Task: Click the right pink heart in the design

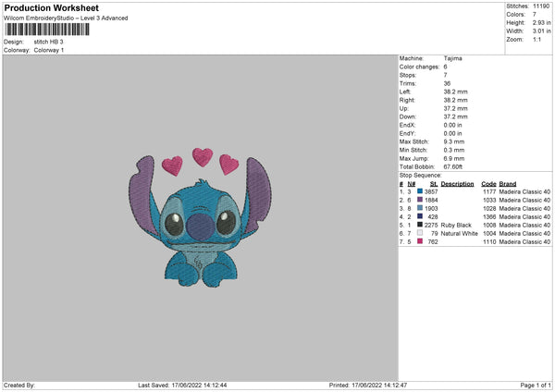Action: (228, 165)
